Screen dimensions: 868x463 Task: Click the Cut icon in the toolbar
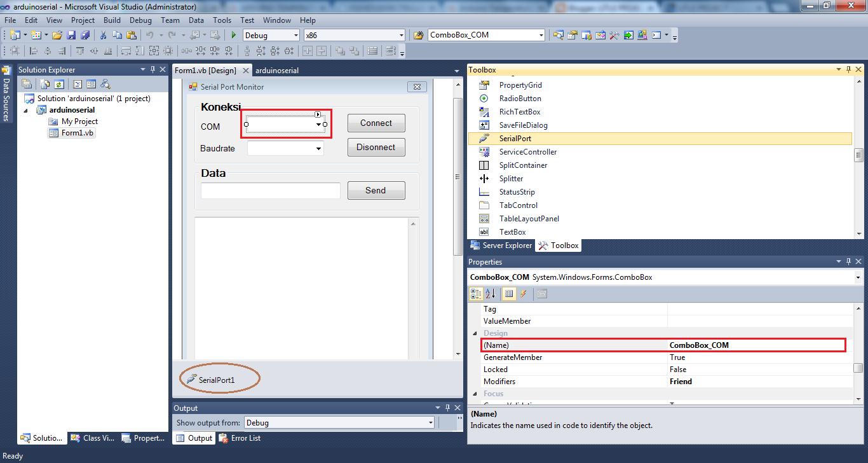coord(103,35)
